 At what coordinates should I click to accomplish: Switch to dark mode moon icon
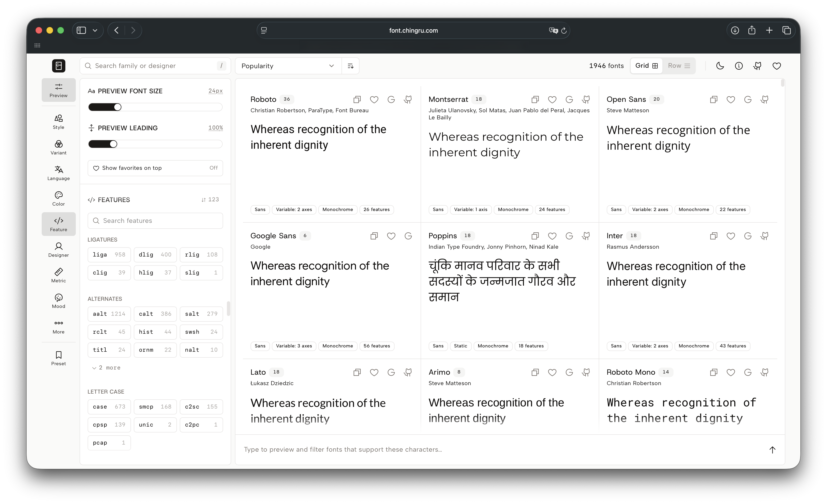point(720,66)
